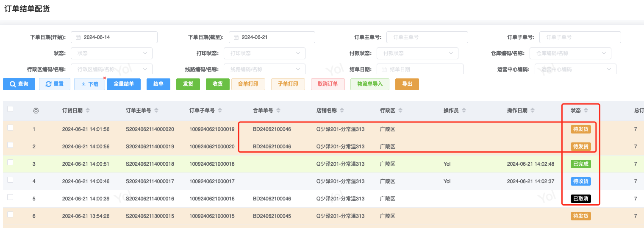Check the checkbox for row 1
This screenshot has width=644, height=228.
[10, 128]
